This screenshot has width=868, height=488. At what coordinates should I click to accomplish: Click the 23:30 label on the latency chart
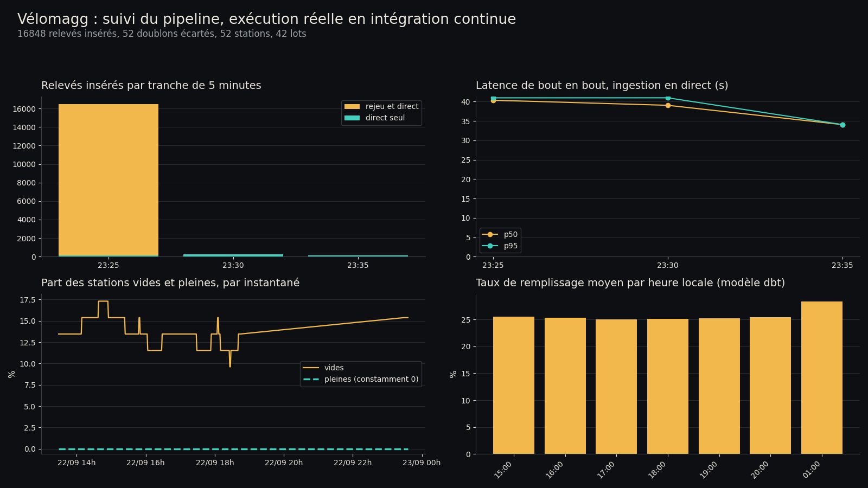click(x=668, y=266)
